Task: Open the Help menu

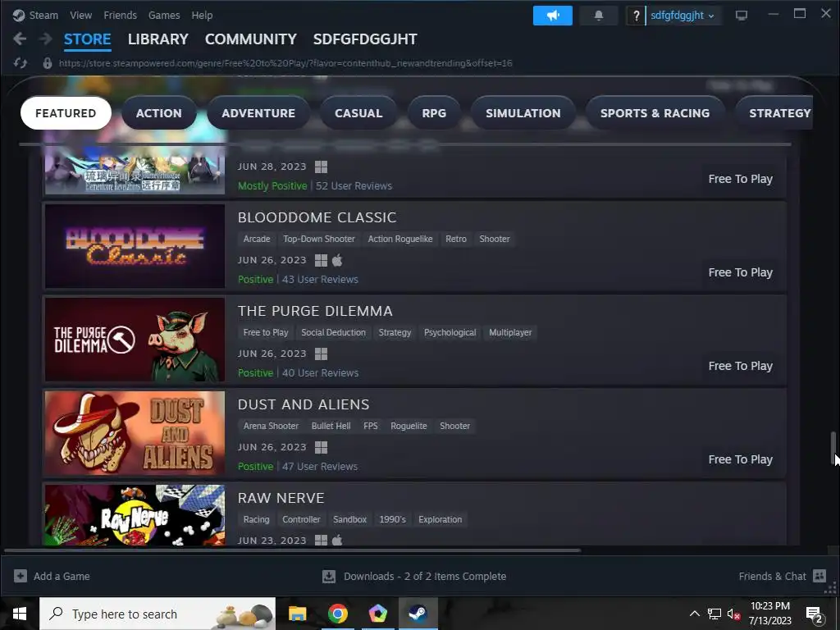Action: (x=202, y=16)
